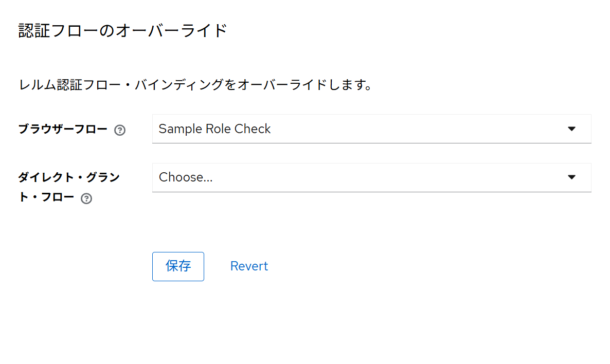Click the Sample Role Check selected value

[x=214, y=129]
